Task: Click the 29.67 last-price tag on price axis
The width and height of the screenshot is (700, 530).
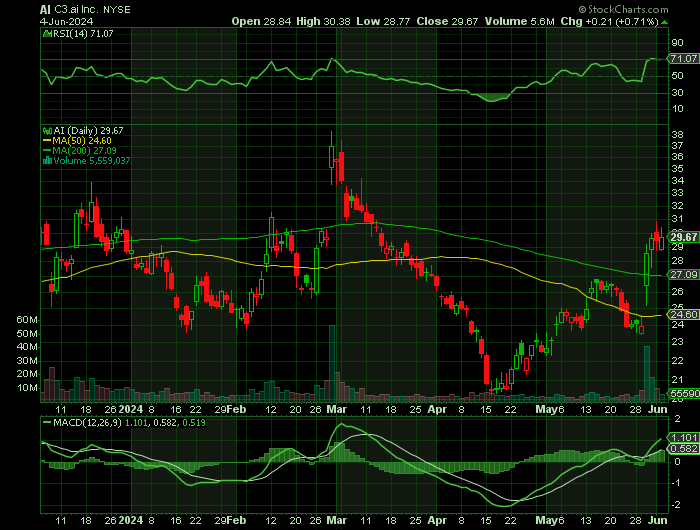Action: point(683,237)
